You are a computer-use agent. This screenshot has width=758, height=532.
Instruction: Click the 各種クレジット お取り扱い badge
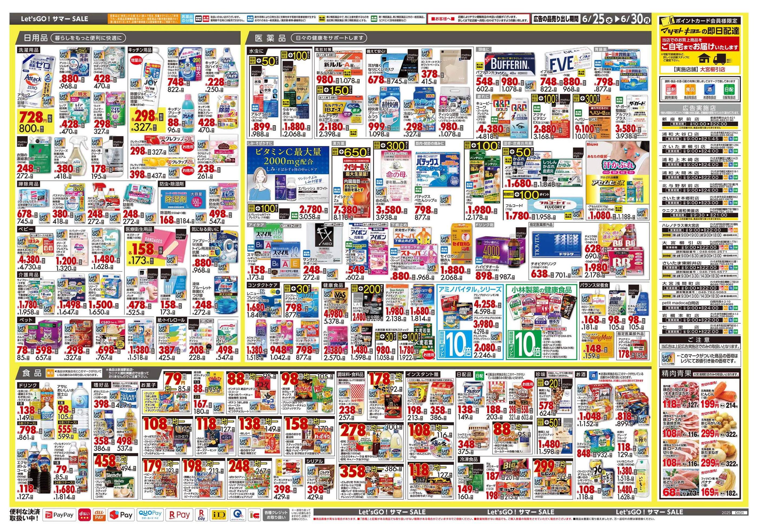pyautogui.click(x=276, y=515)
